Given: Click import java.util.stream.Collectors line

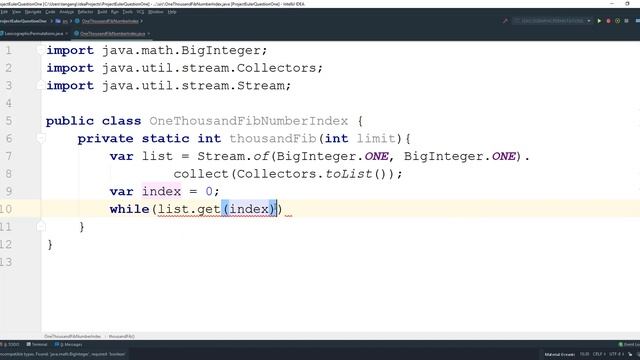Looking at the screenshot, I should pos(184,68).
